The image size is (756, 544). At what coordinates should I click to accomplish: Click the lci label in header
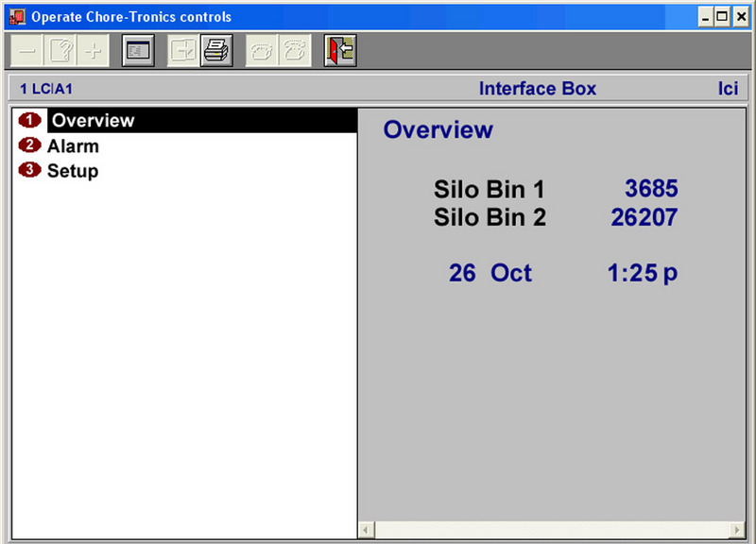click(x=728, y=89)
